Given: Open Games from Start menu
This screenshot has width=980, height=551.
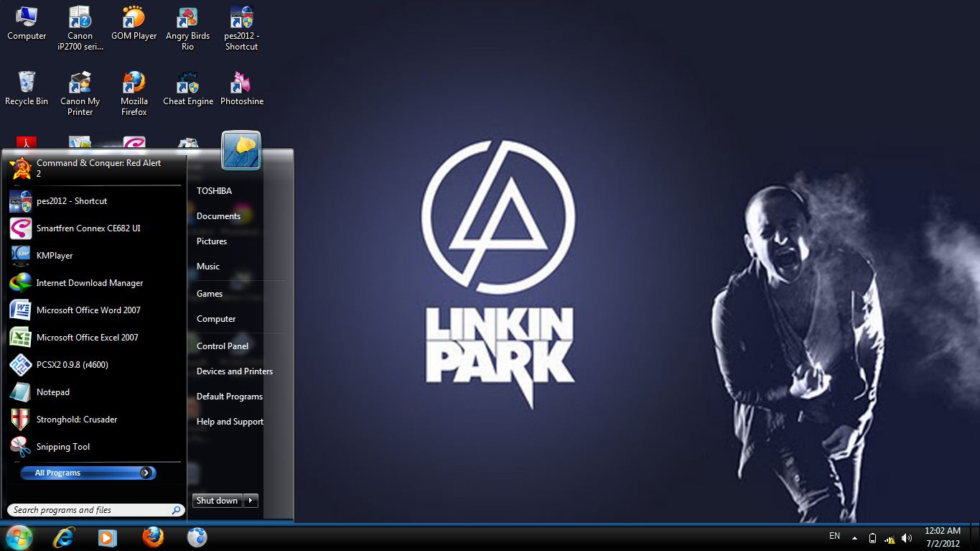Looking at the screenshot, I should 210,294.
